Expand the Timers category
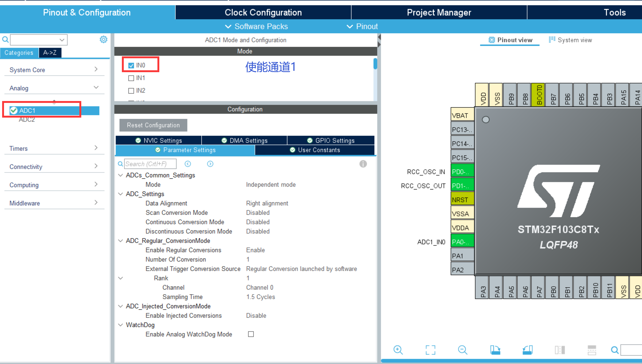 pyautogui.click(x=96, y=148)
